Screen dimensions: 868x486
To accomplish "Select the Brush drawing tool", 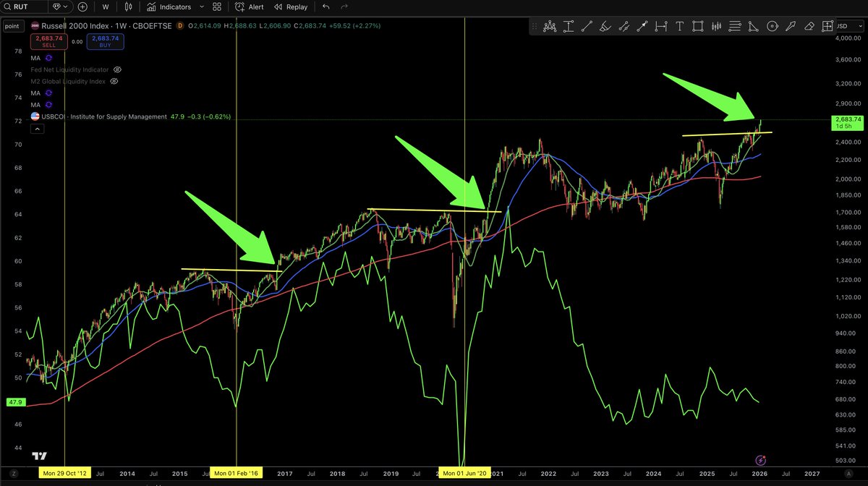I will point(605,26).
